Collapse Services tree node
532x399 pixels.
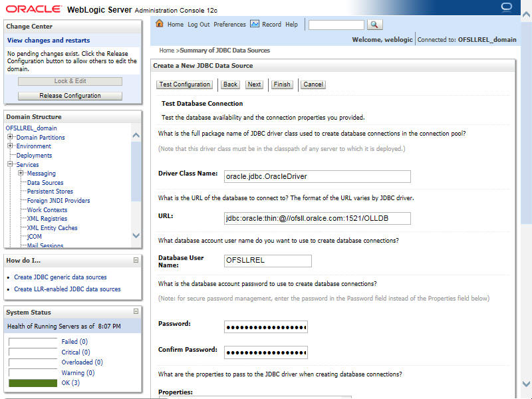point(10,164)
